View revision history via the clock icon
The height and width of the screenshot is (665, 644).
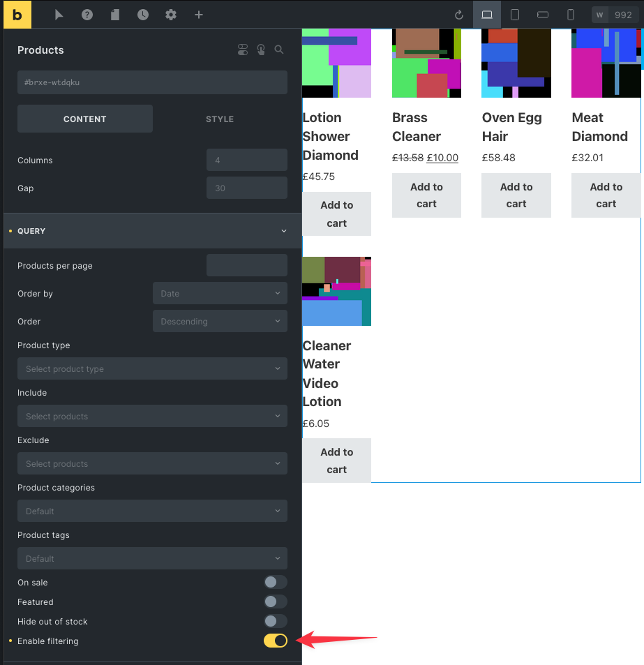point(143,14)
